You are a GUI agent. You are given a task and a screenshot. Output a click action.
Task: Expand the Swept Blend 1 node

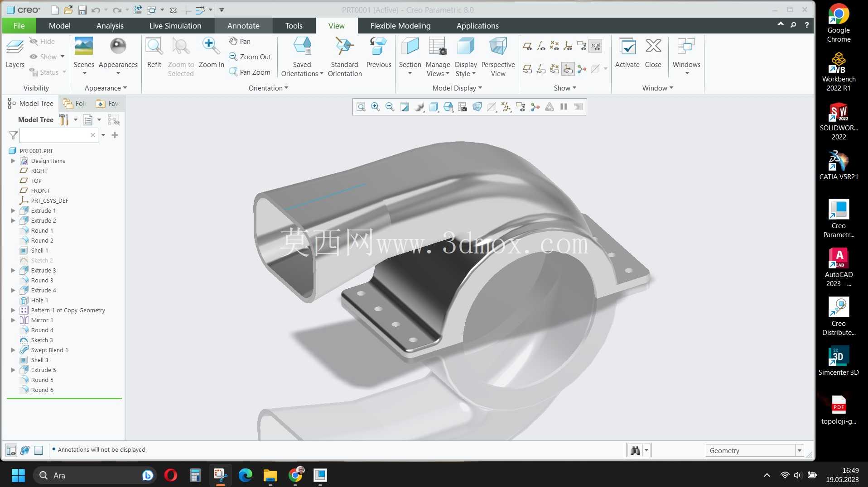click(x=13, y=350)
